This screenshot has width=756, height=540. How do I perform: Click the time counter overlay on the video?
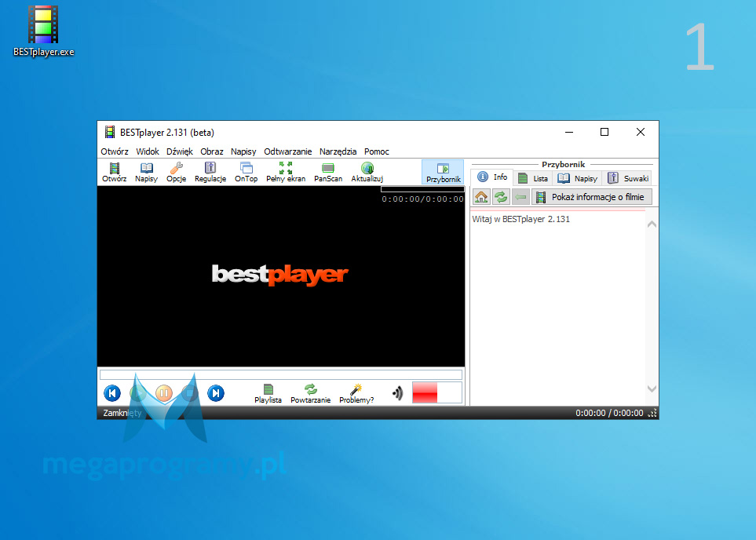click(423, 199)
